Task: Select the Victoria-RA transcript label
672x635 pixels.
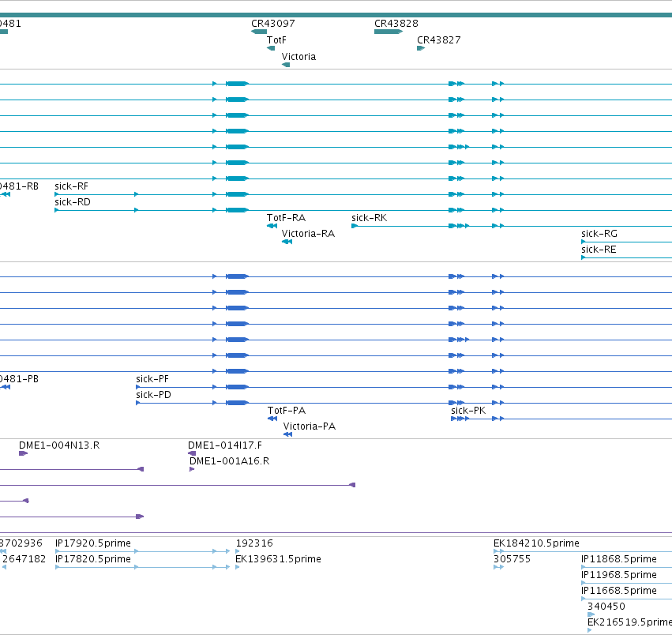Action: (x=308, y=234)
